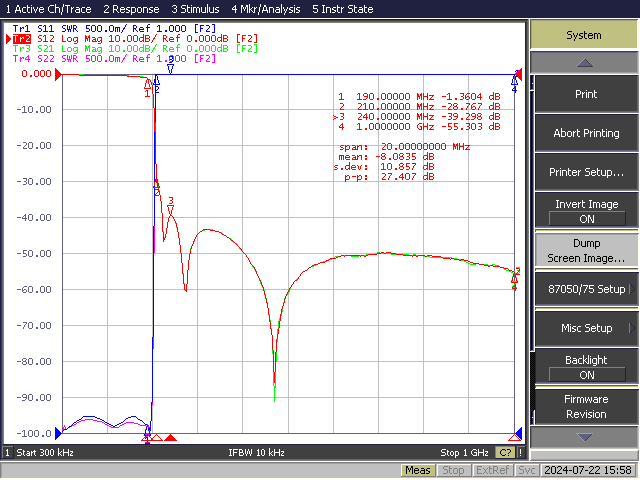Click marker 2 readout at 210 MHz
Screen dimensions: 640x480
(419, 107)
